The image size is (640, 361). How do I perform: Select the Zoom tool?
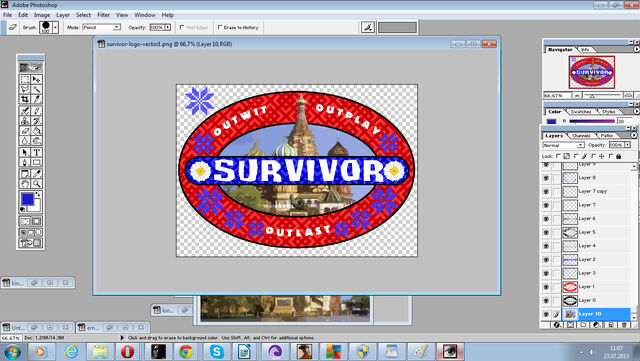click(36, 184)
